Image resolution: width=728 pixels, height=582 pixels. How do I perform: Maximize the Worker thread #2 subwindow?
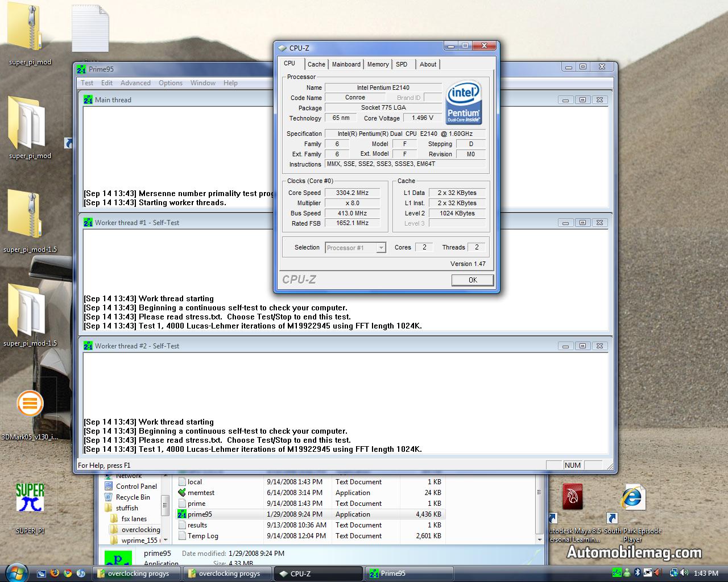[x=582, y=346]
